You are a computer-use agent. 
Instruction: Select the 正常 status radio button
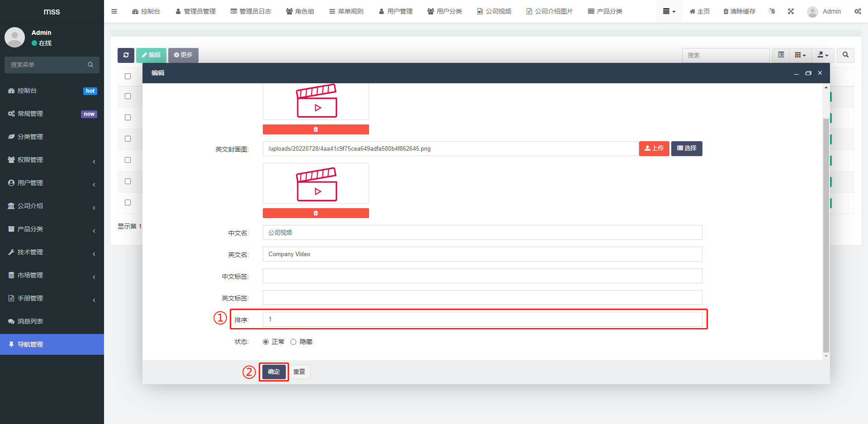point(266,342)
